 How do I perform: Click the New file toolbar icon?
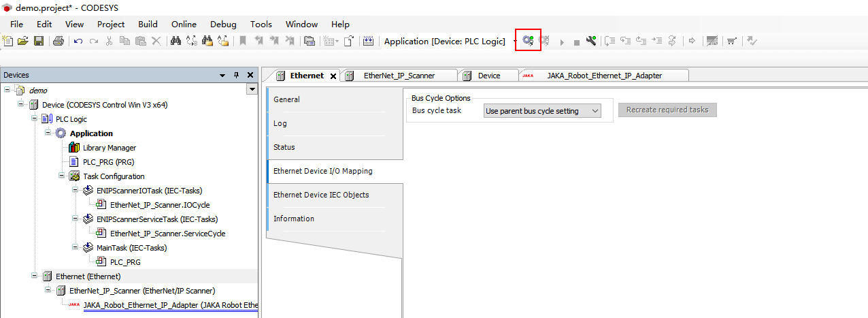[8, 41]
